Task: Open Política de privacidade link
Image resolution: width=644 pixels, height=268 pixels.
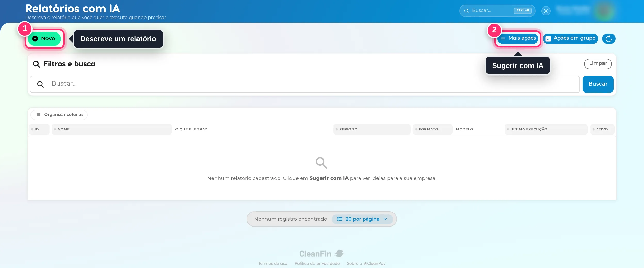Action: (317, 263)
